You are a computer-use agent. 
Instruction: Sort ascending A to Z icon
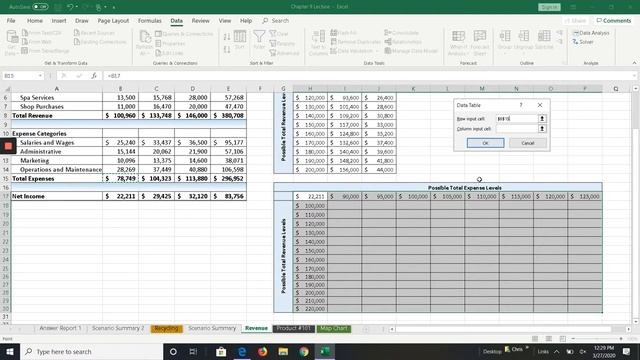click(227, 37)
